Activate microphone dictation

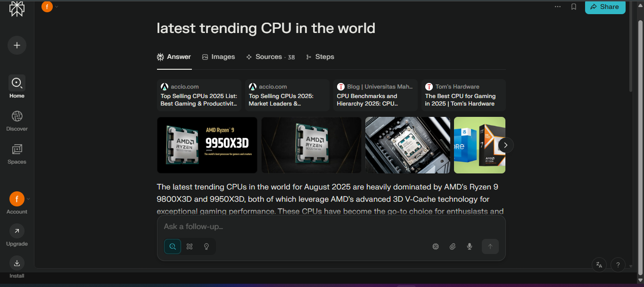[x=470, y=246]
